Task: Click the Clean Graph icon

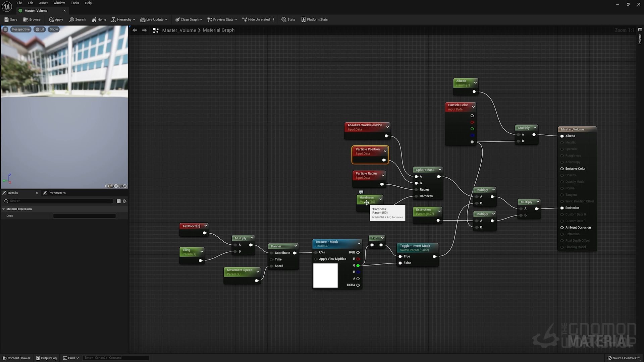Action: 177,19
